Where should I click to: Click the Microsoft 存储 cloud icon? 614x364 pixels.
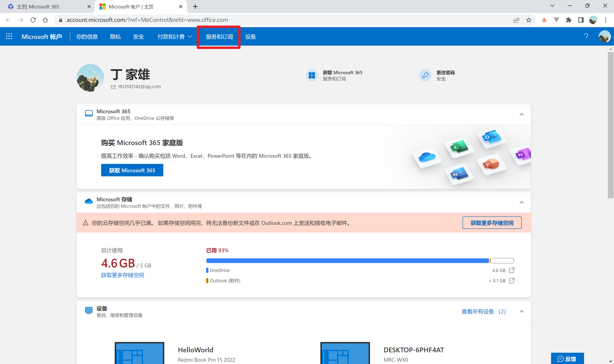[x=89, y=201]
